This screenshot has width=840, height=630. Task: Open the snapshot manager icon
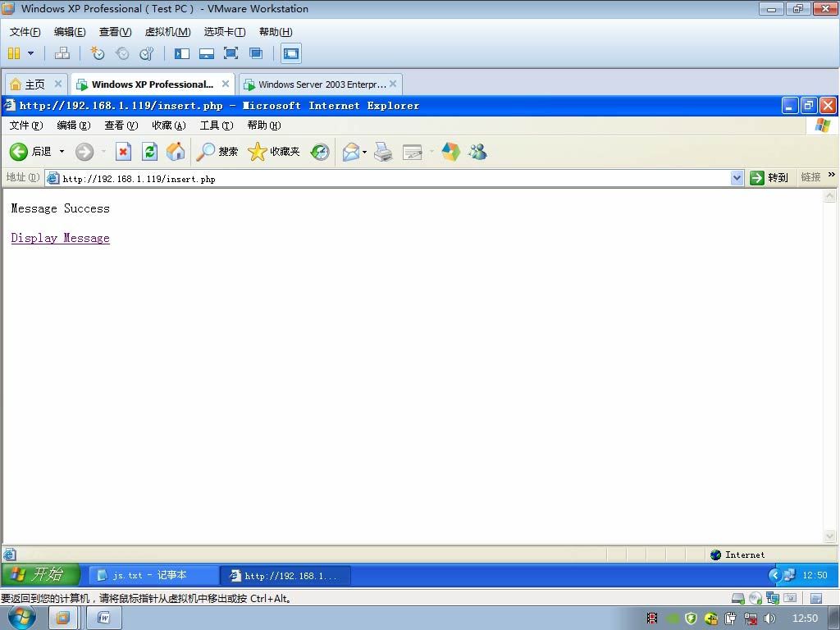coord(146,53)
